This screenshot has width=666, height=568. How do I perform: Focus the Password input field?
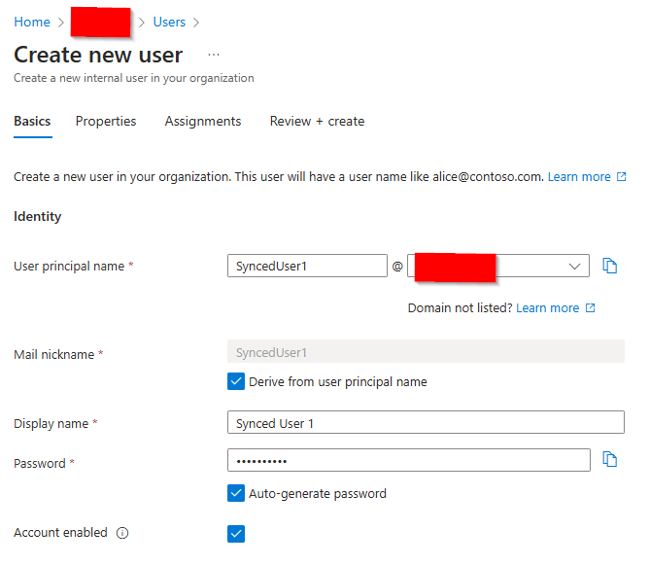click(x=408, y=460)
